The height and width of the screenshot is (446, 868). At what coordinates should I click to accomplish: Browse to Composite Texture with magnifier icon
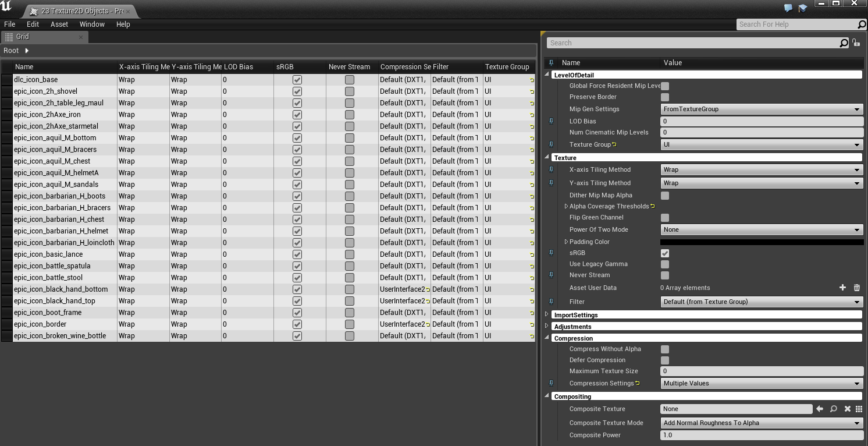click(834, 409)
